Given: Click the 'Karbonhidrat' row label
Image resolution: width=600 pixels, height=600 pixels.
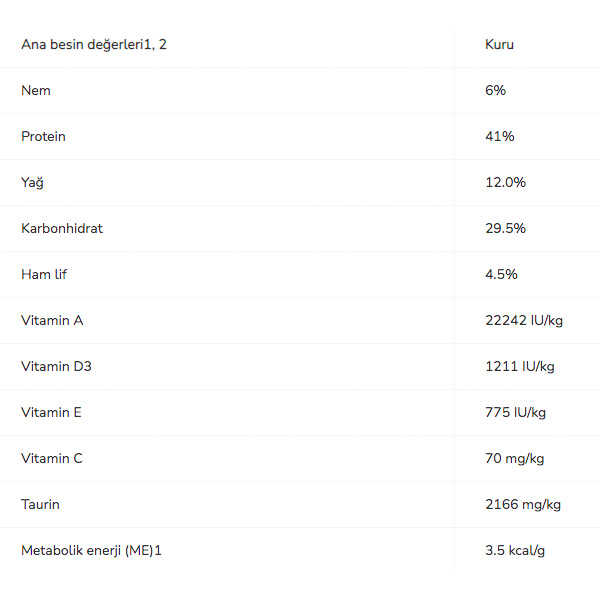Looking at the screenshot, I should coord(62,228).
